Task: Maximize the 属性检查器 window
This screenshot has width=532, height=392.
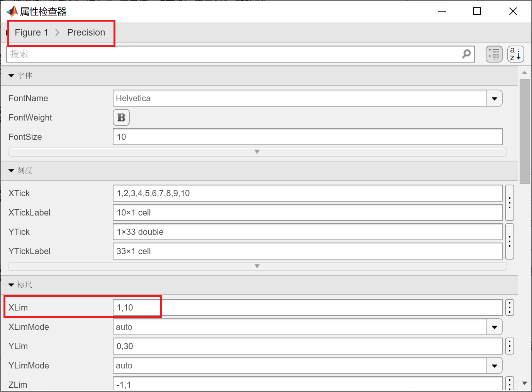Action: click(x=477, y=11)
